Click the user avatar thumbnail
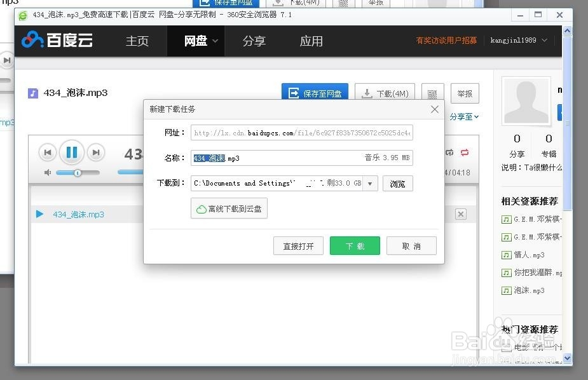588x380 pixels. 526,101
